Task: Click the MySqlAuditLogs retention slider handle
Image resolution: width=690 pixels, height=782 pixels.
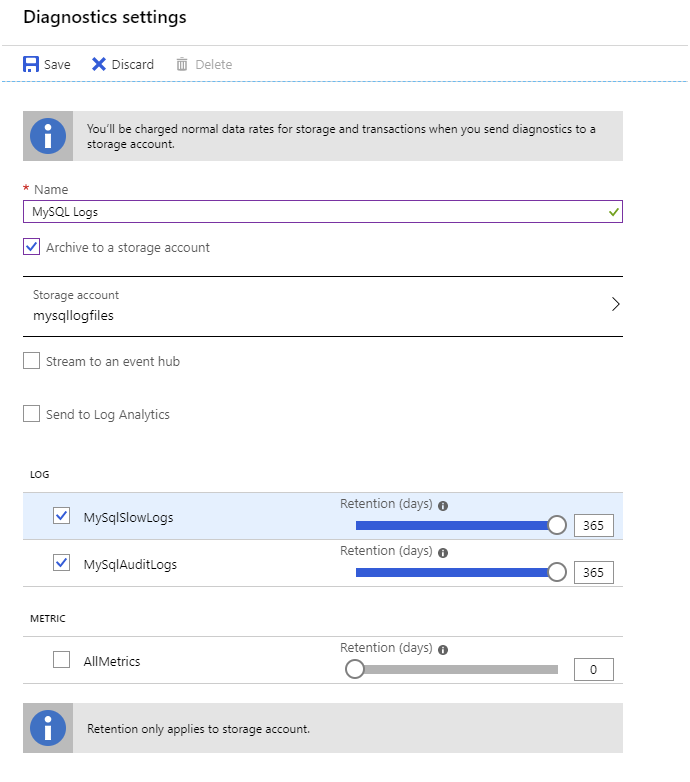Action: pos(557,572)
